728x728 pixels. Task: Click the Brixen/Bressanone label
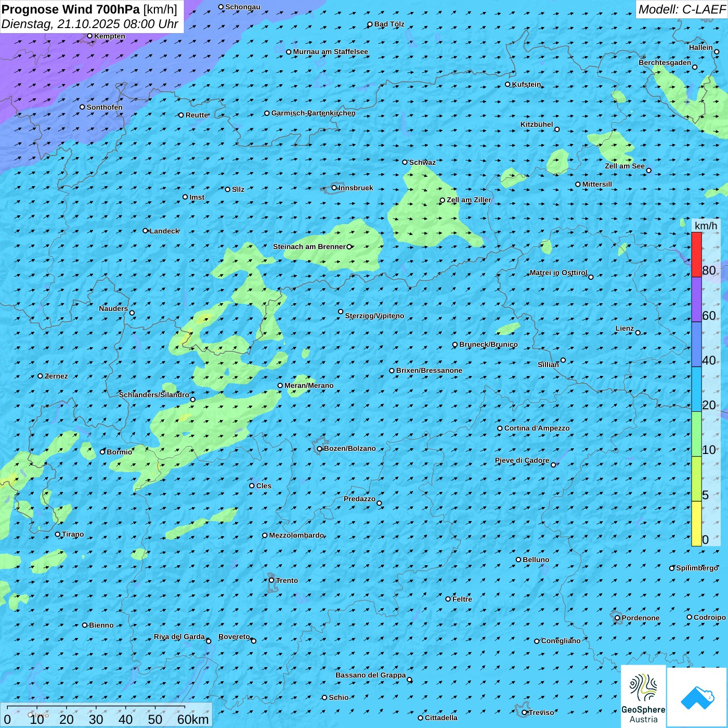tap(429, 370)
